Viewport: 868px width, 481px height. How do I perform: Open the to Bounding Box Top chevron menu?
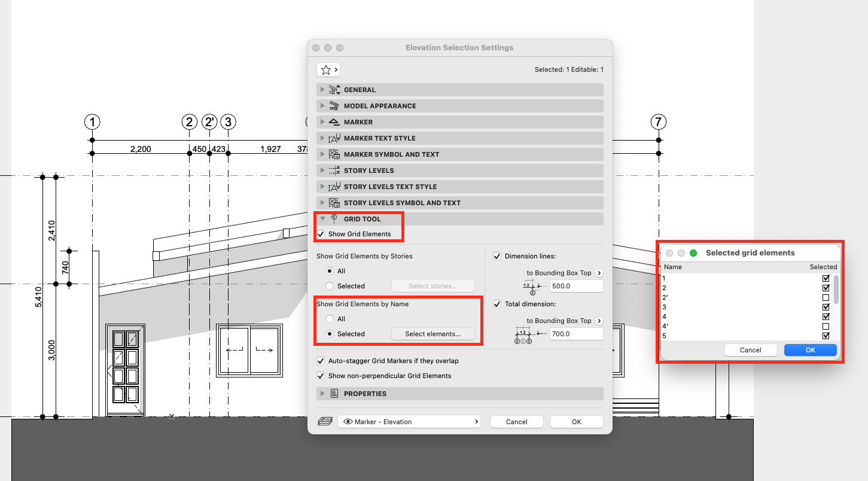(600, 273)
